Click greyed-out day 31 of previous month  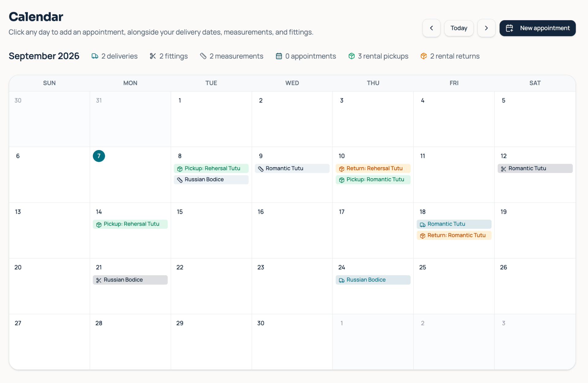tap(99, 100)
